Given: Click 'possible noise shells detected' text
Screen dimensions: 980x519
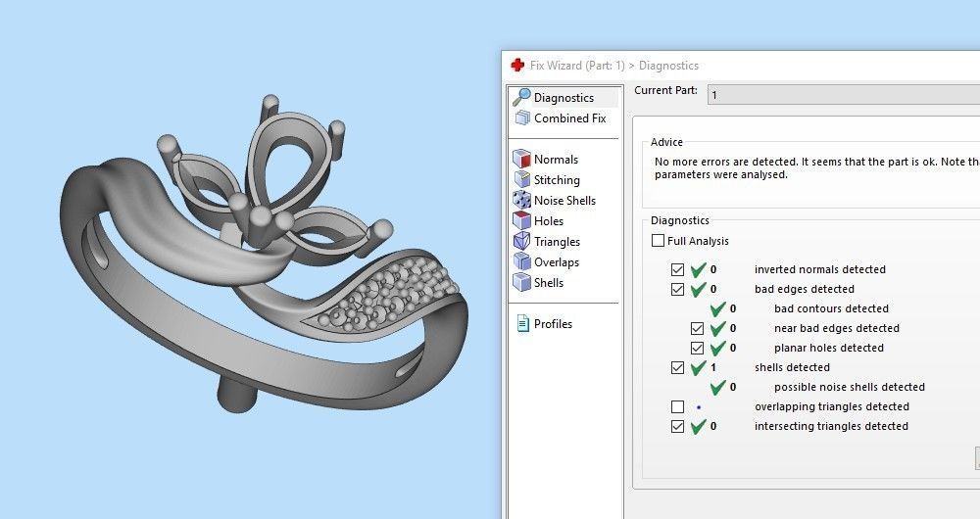Looking at the screenshot, I should (x=850, y=387).
